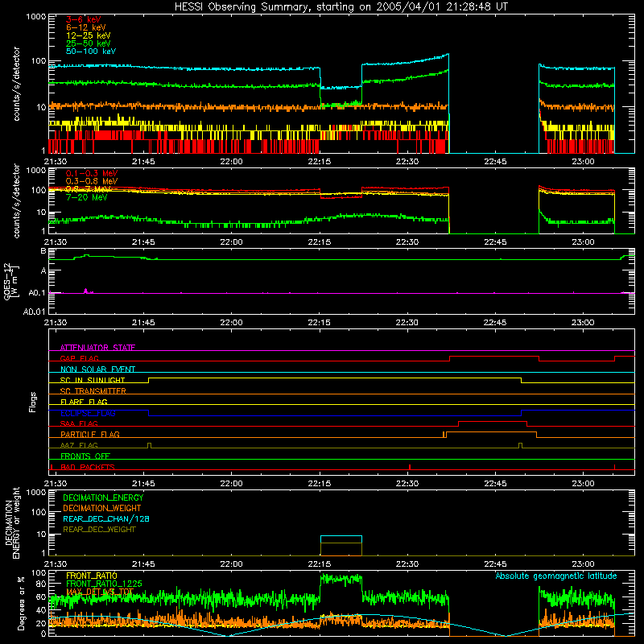Click the 0.8-7 MeV legend label
The width and height of the screenshot is (644, 644).
click(x=89, y=189)
